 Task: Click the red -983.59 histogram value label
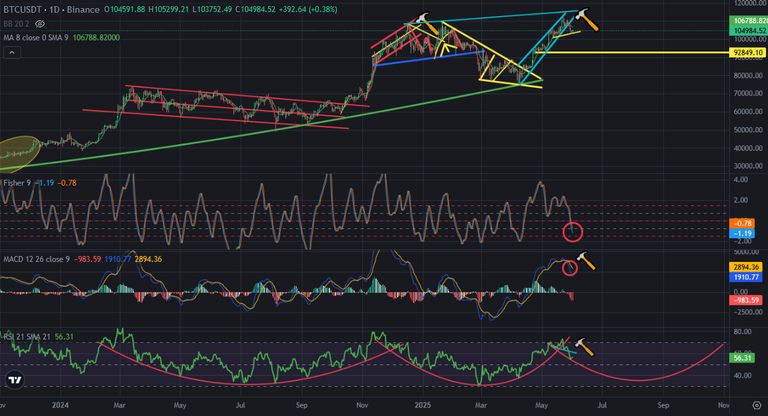click(x=745, y=300)
